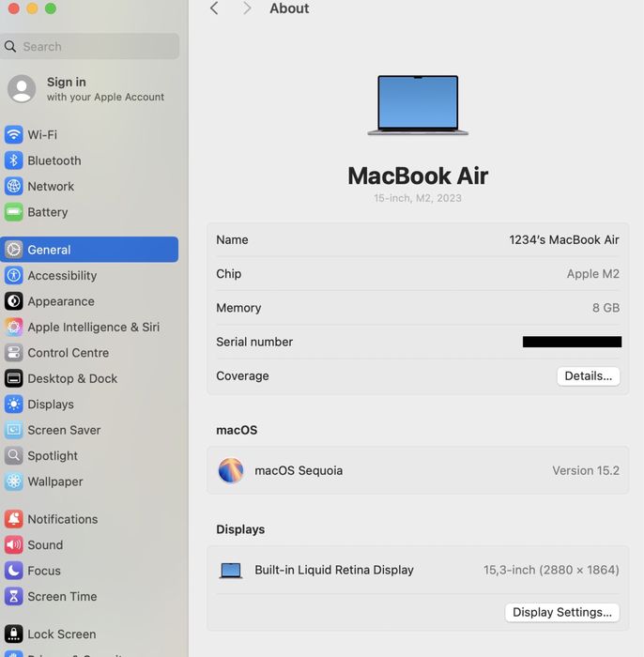
Task: Select the General gear icon
Action: [13, 250]
